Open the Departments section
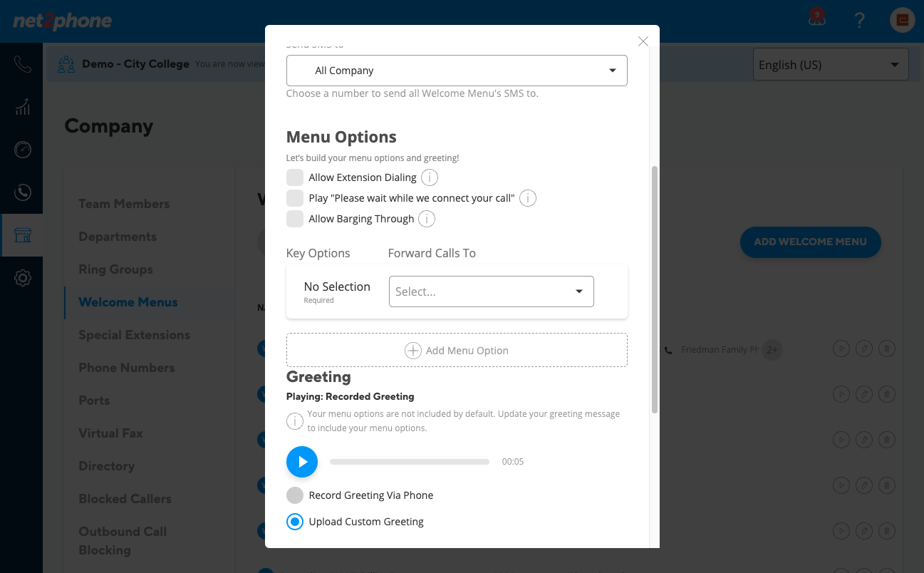Screen dimensions: 924x573 (x=118, y=237)
